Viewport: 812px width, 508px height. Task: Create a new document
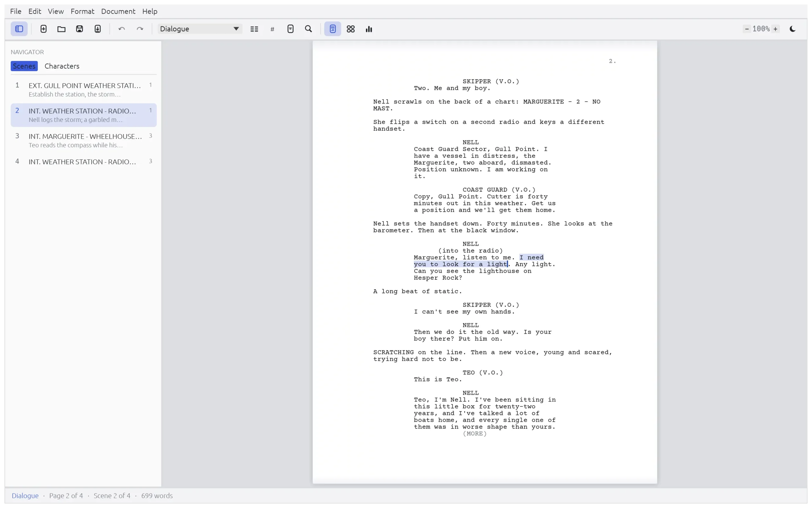(x=43, y=29)
